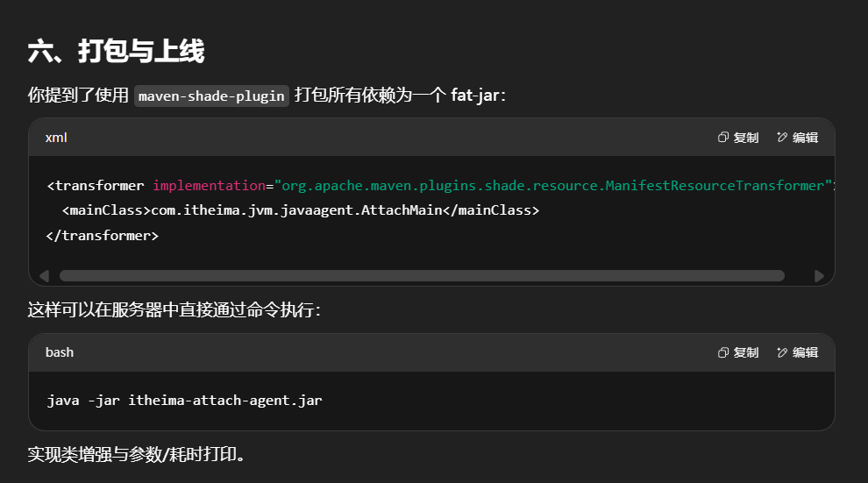868x483 pixels.
Task: Click the bold fat-jar text
Action: pyautogui.click(x=475, y=96)
